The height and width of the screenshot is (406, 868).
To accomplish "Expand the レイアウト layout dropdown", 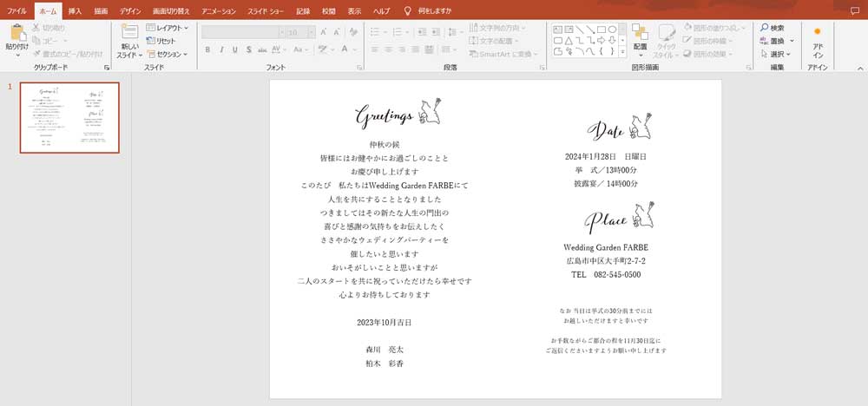I will tap(167, 28).
